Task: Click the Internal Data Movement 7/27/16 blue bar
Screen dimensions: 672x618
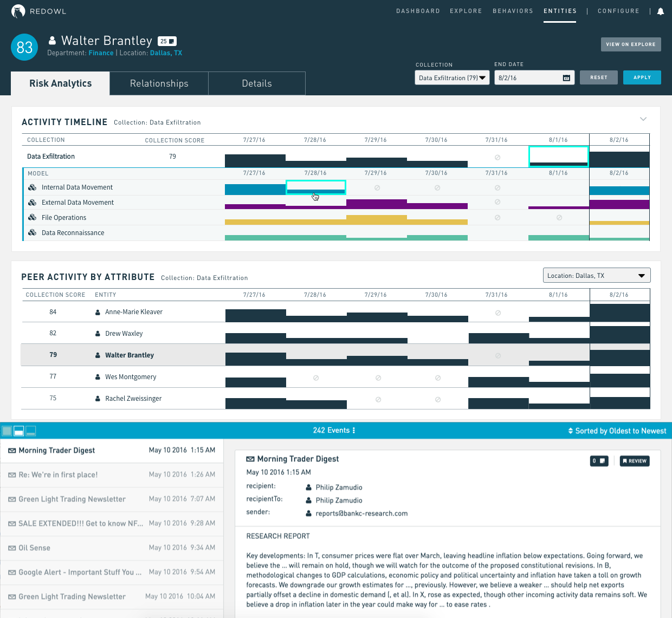Action: coord(255,190)
